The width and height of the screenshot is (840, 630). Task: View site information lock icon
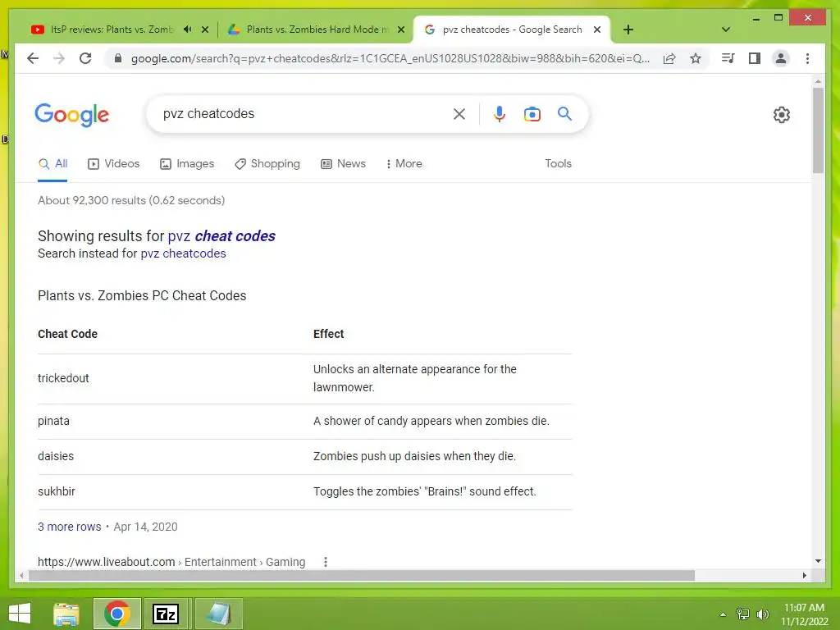[118, 58]
